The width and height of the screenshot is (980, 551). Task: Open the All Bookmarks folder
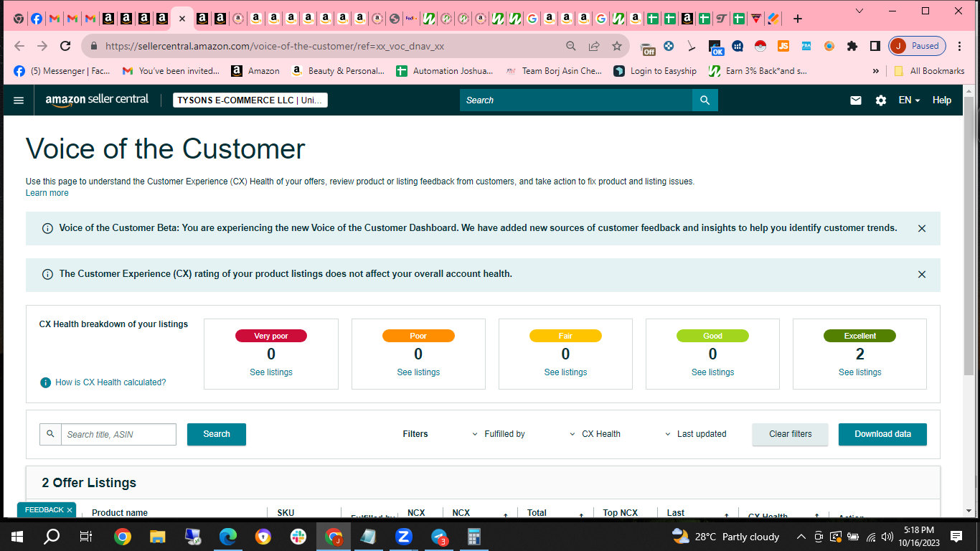[x=930, y=71]
